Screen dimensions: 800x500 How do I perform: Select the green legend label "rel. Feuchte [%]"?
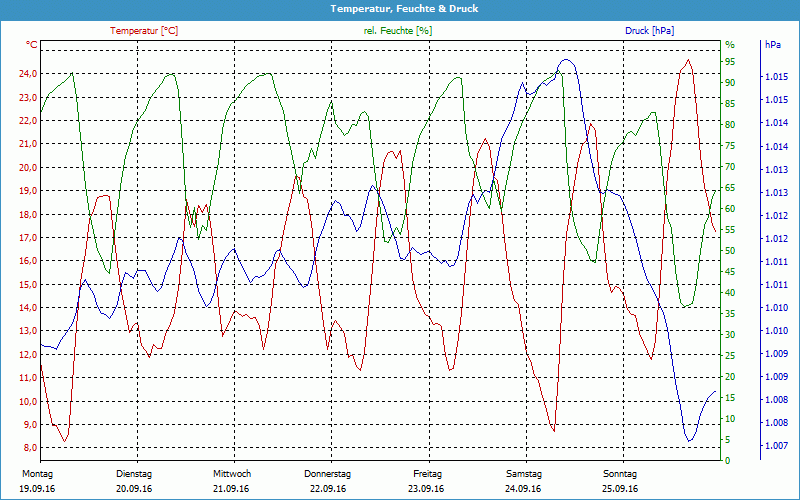click(397, 31)
